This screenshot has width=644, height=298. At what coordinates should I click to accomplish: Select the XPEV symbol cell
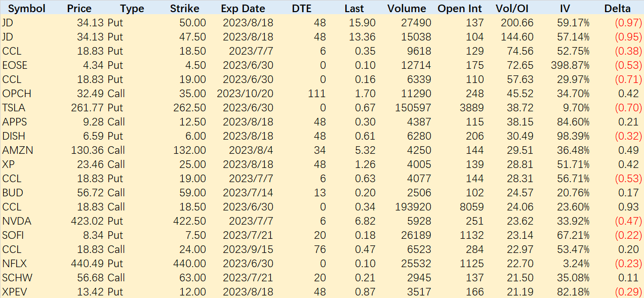15,292
